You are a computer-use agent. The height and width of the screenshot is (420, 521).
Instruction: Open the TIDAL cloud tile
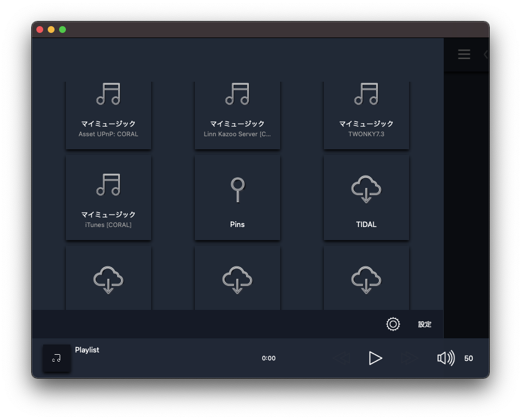366,198
